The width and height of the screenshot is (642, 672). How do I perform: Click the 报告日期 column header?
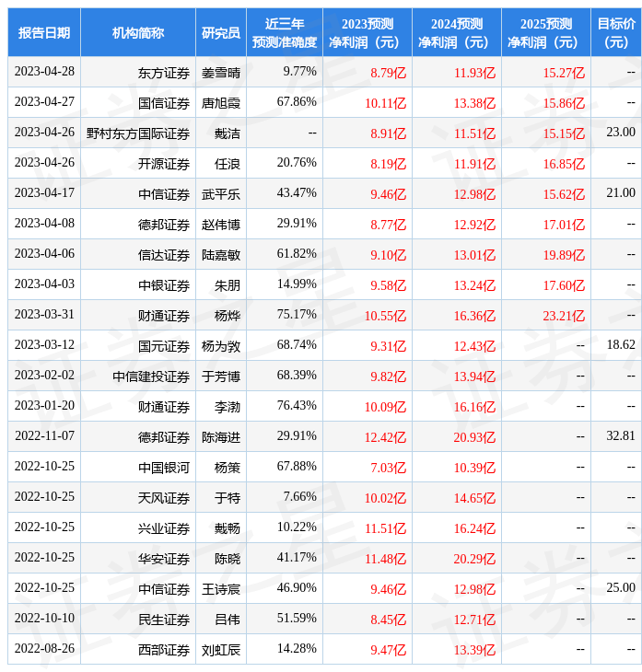[43, 32]
